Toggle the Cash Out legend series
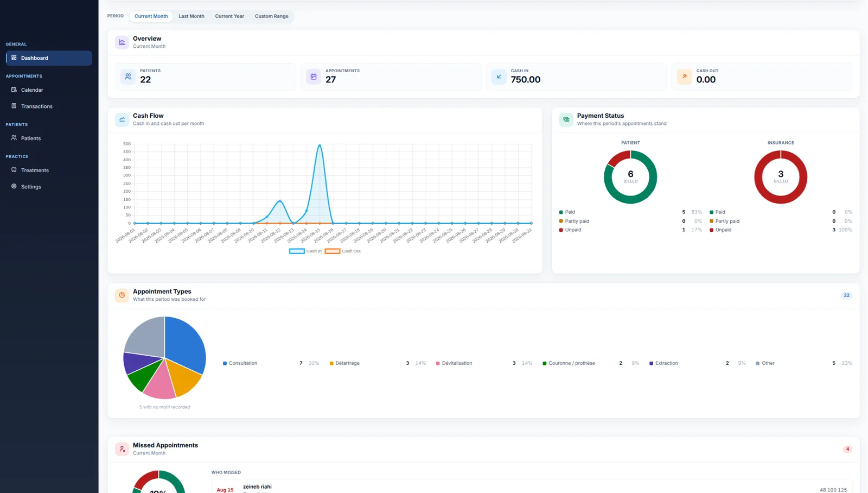The height and width of the screenshot is (493, 868). 343,251
